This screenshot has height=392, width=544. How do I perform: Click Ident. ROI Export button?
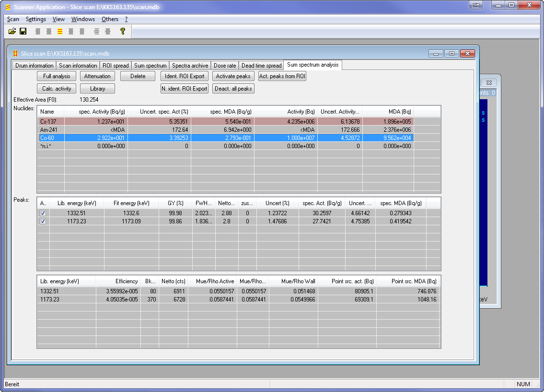coord(185,76)
